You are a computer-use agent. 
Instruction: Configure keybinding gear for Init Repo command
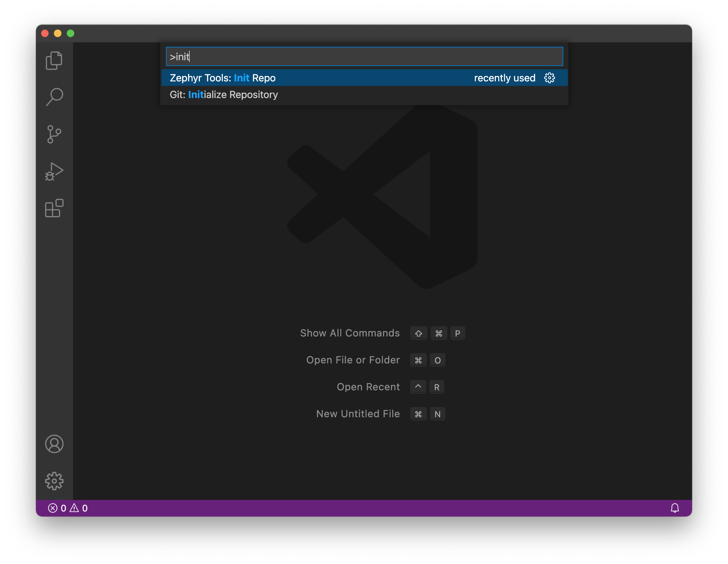pyautogui.click(x=549, y=78)
